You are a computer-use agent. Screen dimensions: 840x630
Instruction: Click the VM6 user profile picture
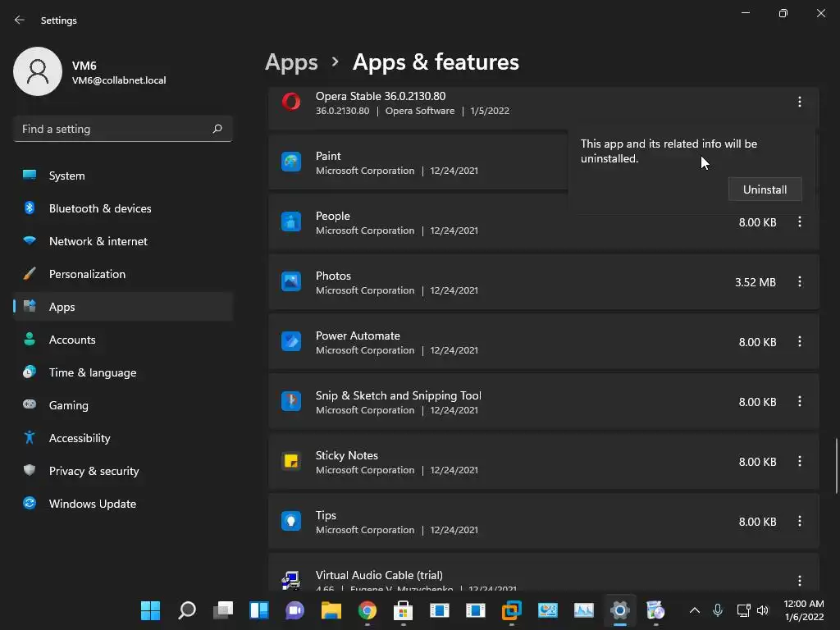(x=38, y=71)
